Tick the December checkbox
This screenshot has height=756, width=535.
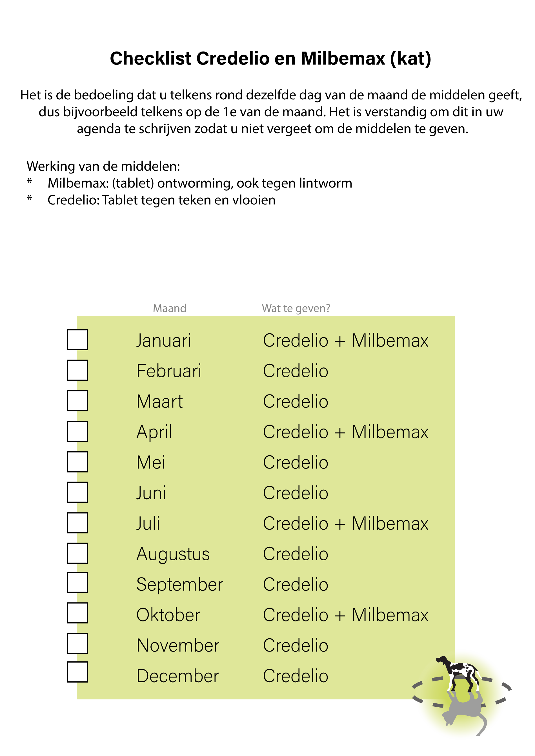tap(77, 672)
